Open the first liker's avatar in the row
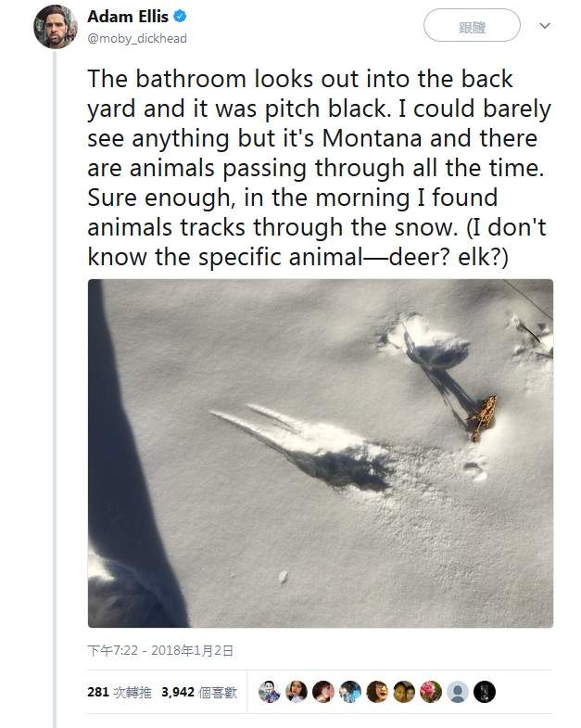The width and height of the screenshot is (581, 728). 270,692
